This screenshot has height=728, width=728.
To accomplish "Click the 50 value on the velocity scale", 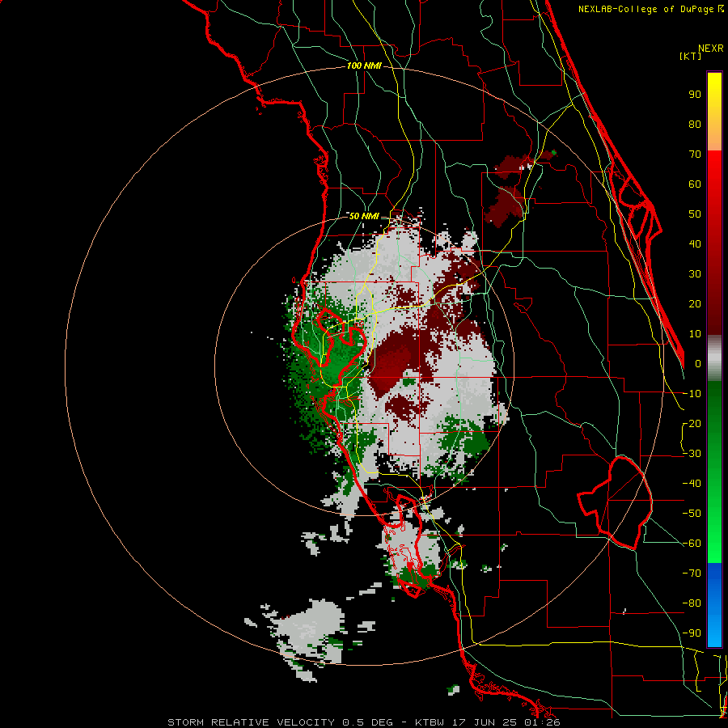I will point(695,214).
